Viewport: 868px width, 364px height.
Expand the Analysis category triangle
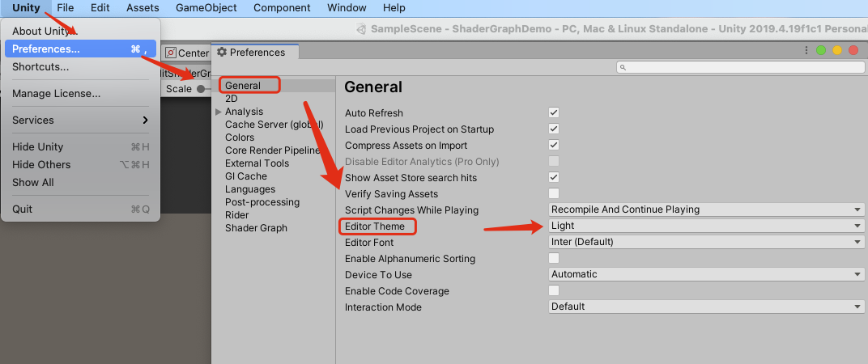coord(219,112)
